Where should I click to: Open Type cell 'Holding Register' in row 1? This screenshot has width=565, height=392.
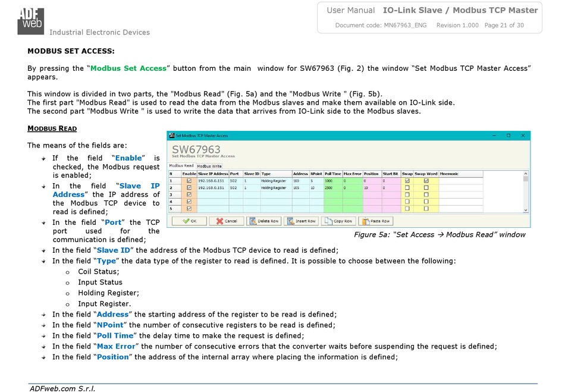(275, 181)
